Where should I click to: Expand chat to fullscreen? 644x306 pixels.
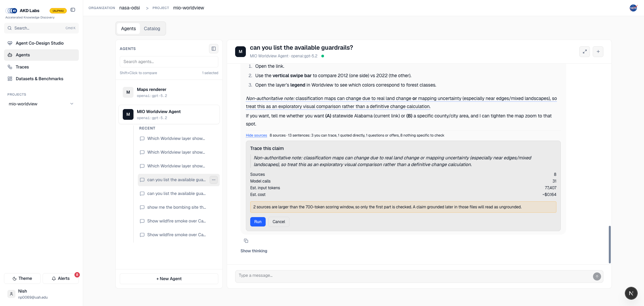tap(585, 52)
